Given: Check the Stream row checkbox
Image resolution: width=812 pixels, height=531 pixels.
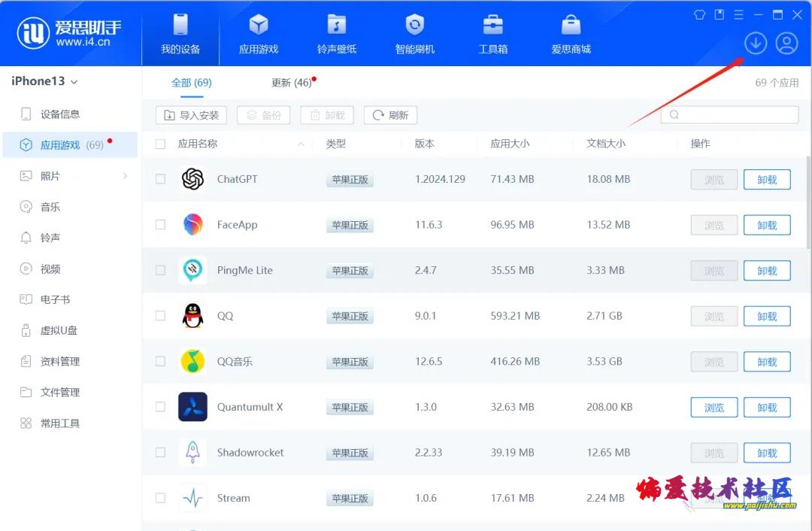Looking at the screenshot, I should click(x=161, y=498).
